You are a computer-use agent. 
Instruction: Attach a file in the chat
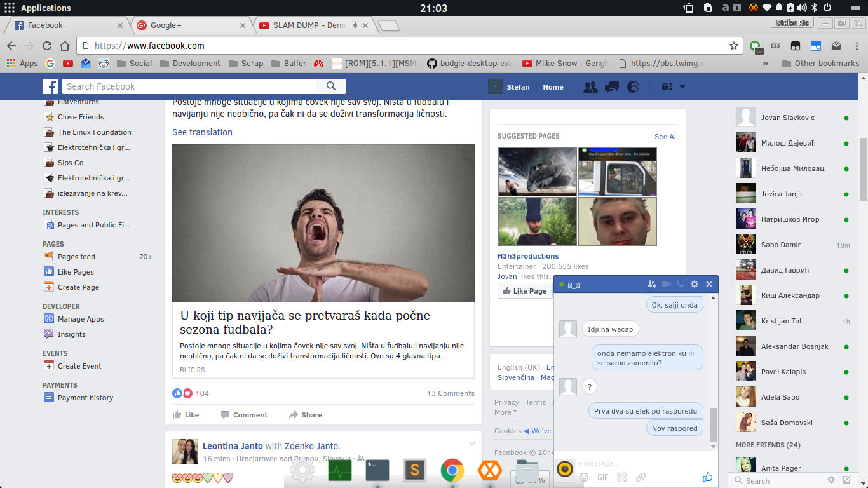click(641, 477)
